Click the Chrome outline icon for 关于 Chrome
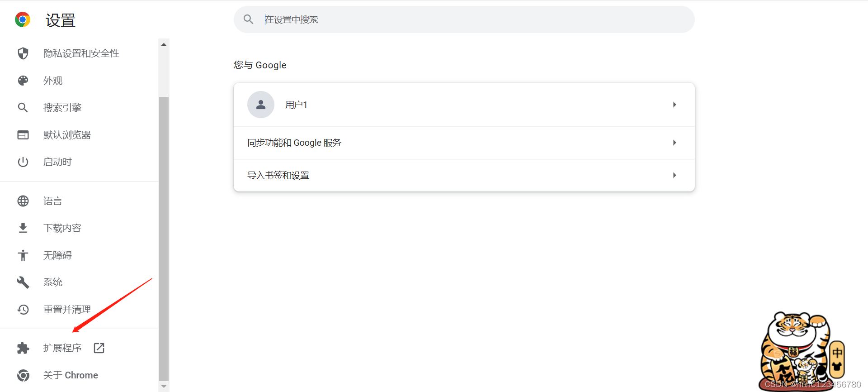 click(23, 375)
